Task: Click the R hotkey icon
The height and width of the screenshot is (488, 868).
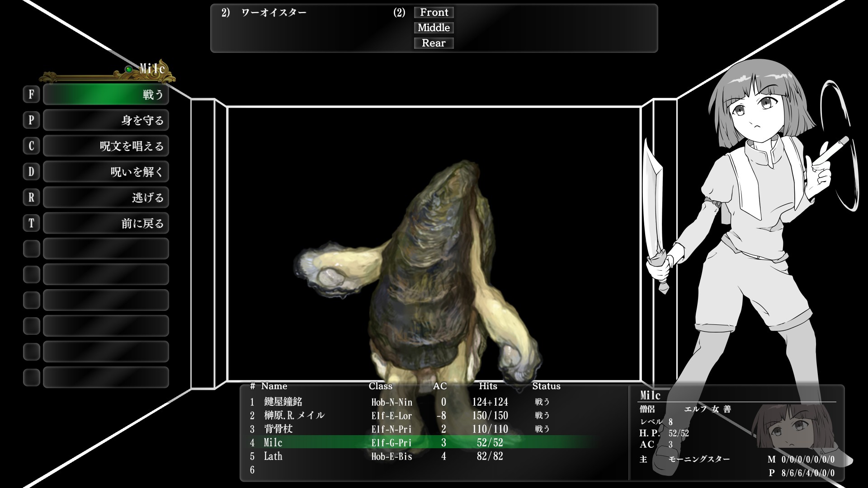Action: 31,197
